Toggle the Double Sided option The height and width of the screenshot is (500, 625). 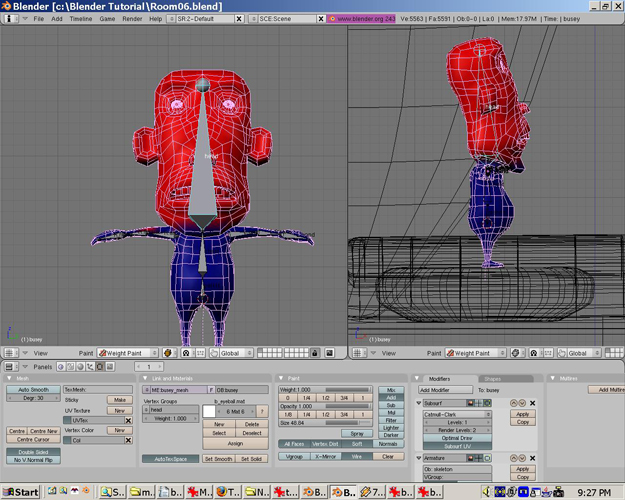32,451
